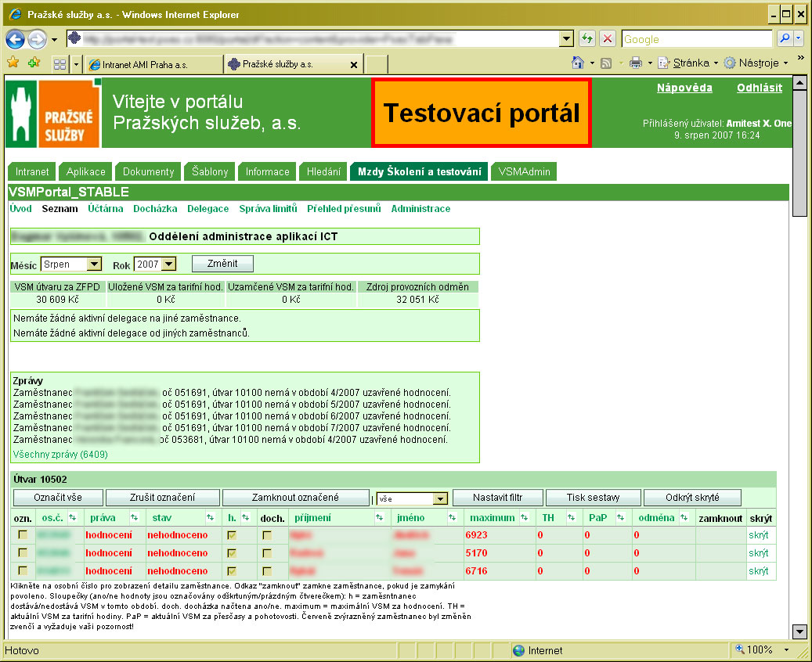Image resolution: width=812 pixels, height=662 pixels.
Task: Click the Označit vše button
Action: click(x=58, y=498)
